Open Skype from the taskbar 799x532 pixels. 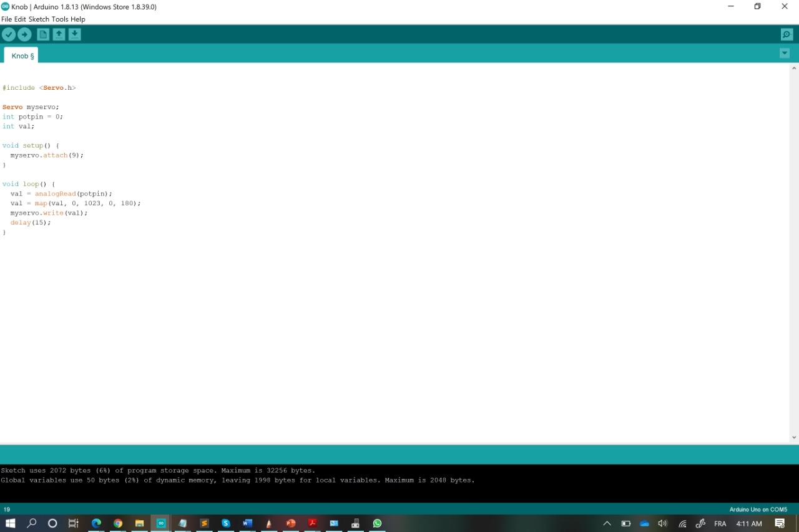pos(226,523)
